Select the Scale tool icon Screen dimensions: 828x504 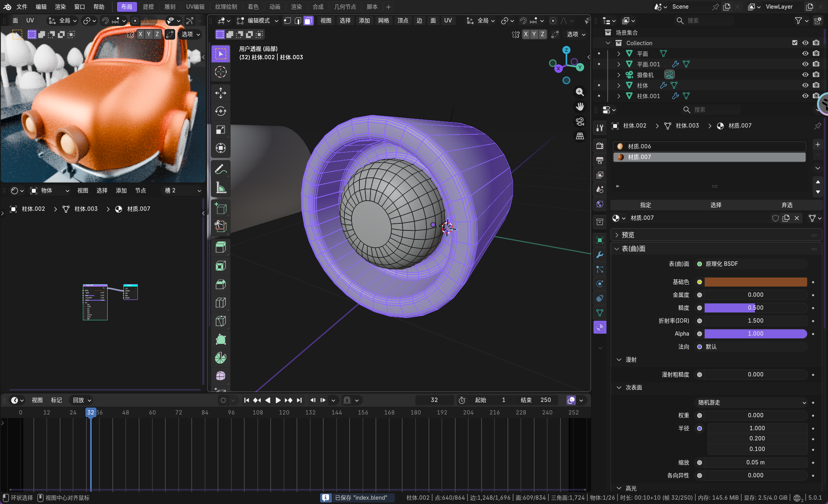click(220, 130)
